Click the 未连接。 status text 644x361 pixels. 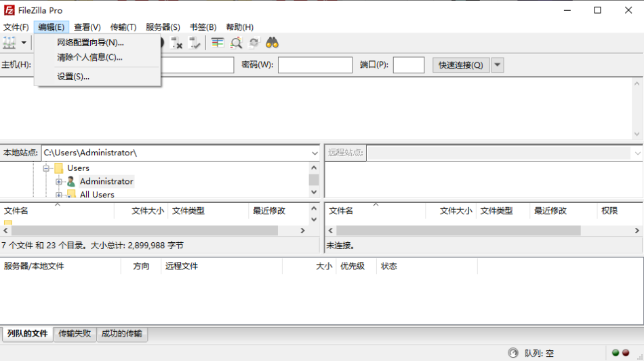point(340,246)
